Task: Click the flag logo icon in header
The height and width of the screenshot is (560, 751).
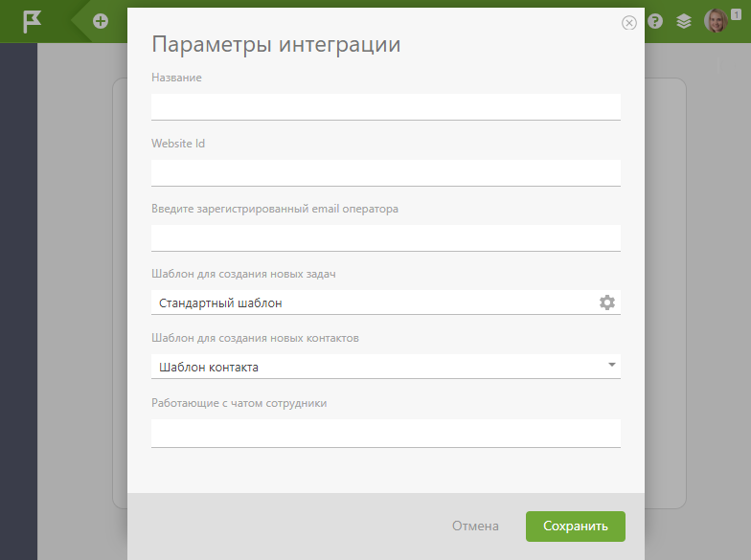Action: point(33,21)
